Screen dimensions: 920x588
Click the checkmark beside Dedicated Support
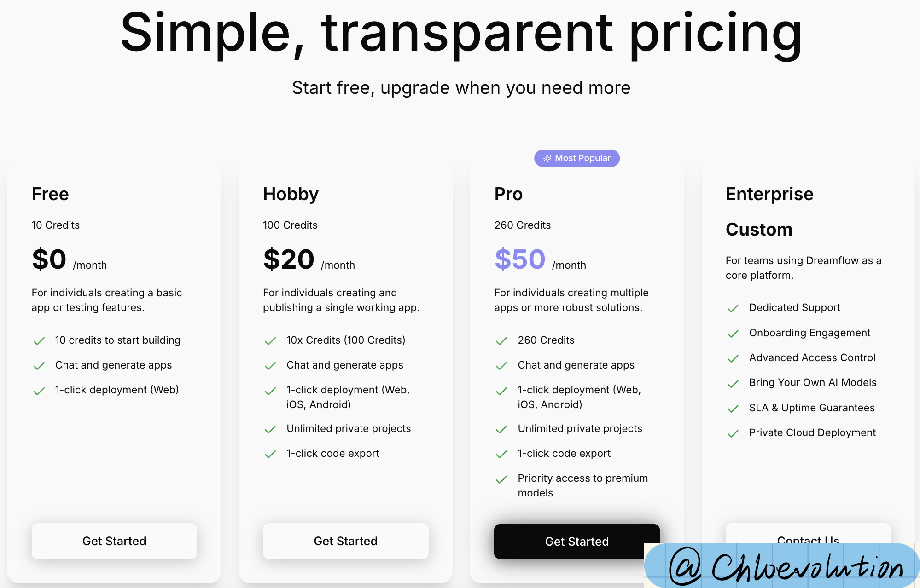click(733, 308)
